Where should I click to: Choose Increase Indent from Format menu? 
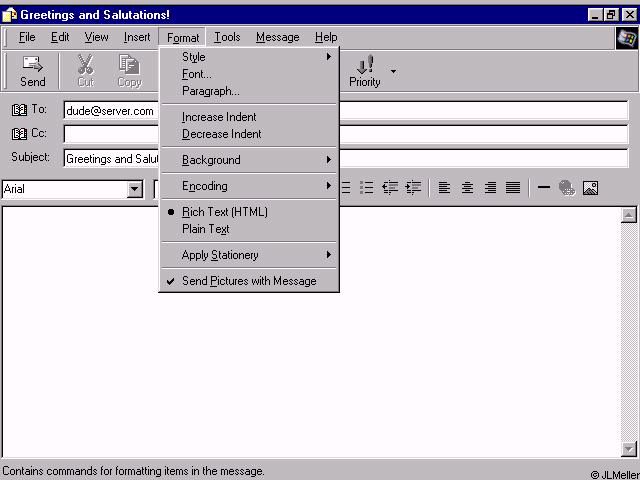pyautogui.click(x=219, y=117)
